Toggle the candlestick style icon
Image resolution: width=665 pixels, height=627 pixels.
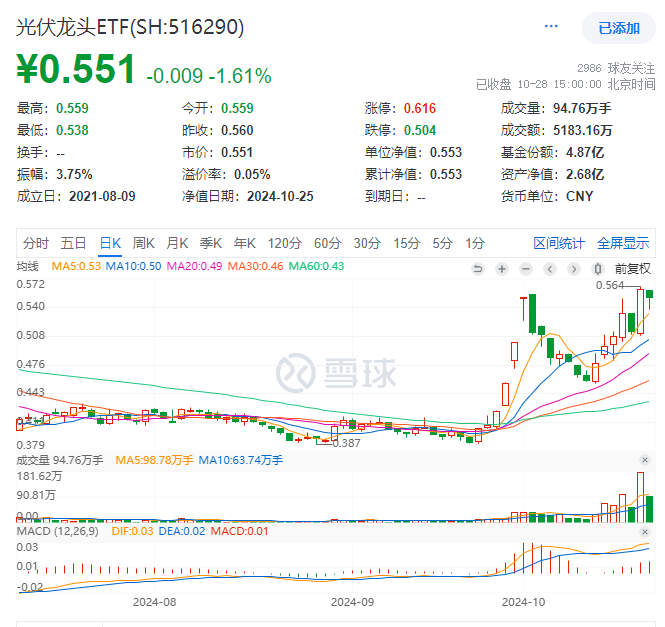pos(598,269)
